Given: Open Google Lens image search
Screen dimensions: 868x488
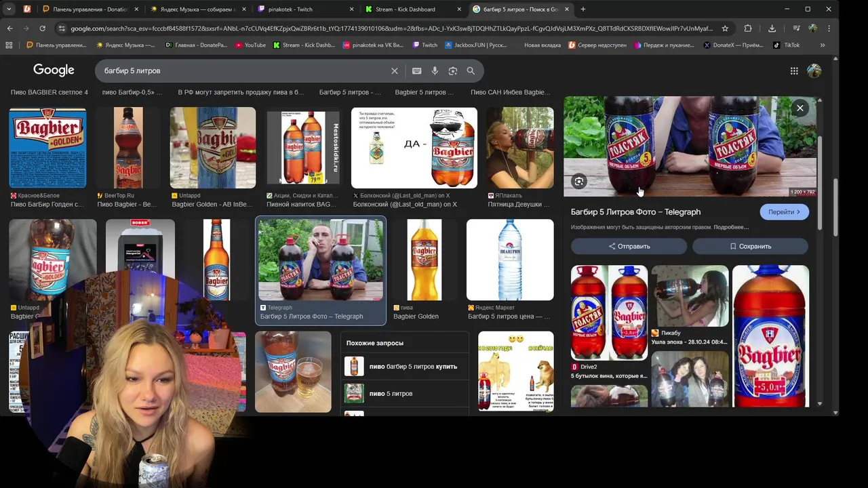Looking at the screenshot, I should click(452, 70).
